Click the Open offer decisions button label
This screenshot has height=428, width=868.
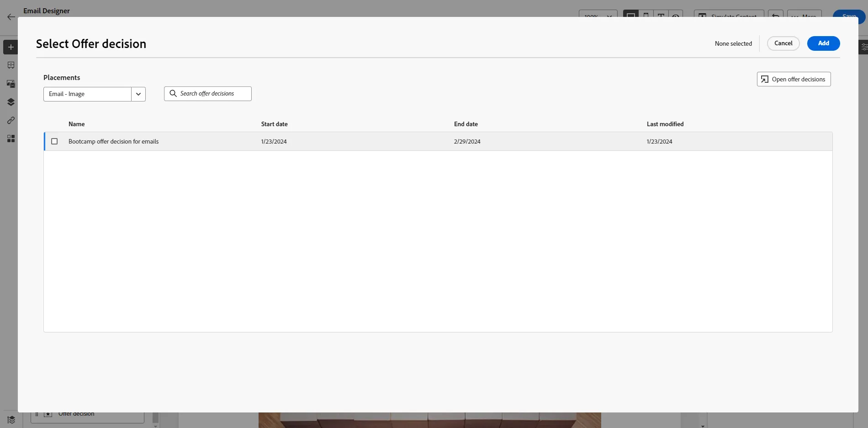[798, 79]
